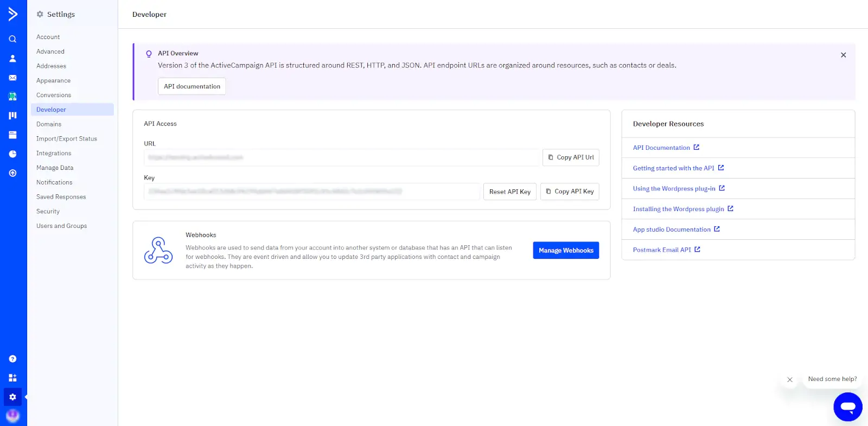The width and height of the screenshot is (868, 426).
Task: Open the Site/forms icon in sidebar
Action: pyautogui.click(x=12, y=135)
